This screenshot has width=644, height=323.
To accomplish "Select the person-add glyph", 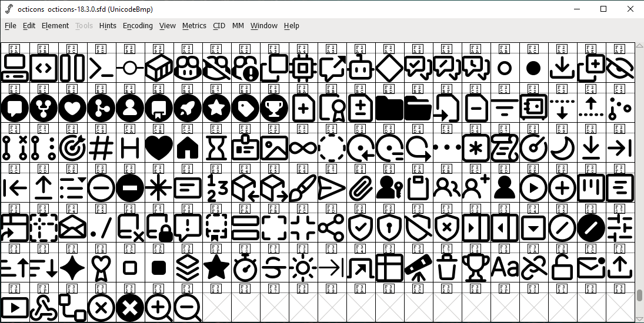I will click(x=476, y=188).
